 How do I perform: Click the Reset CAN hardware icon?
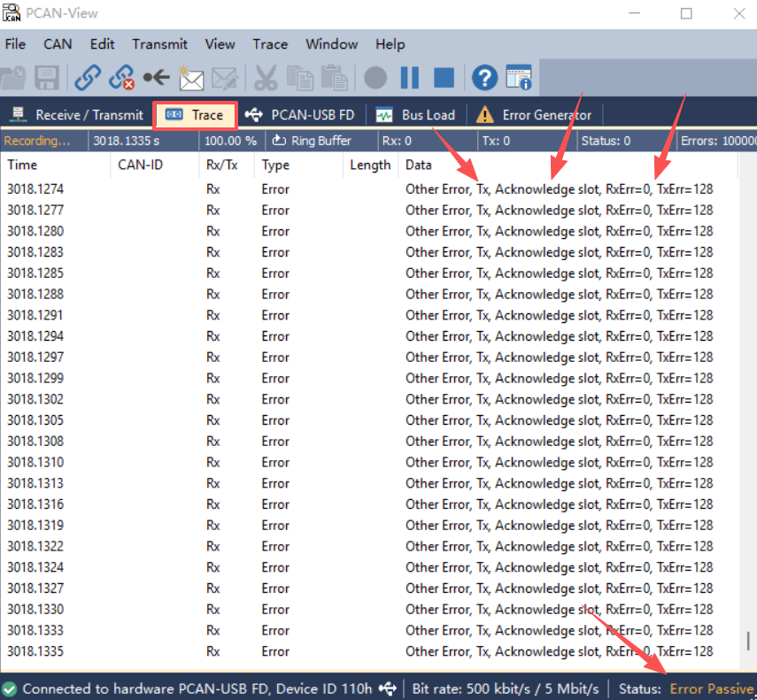(x=156, y=78)
